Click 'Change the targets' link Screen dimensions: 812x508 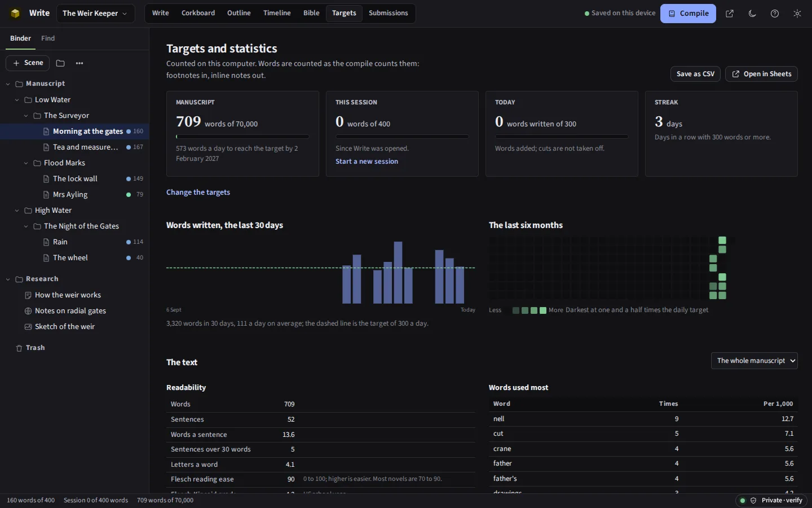[x=198, y=192]
